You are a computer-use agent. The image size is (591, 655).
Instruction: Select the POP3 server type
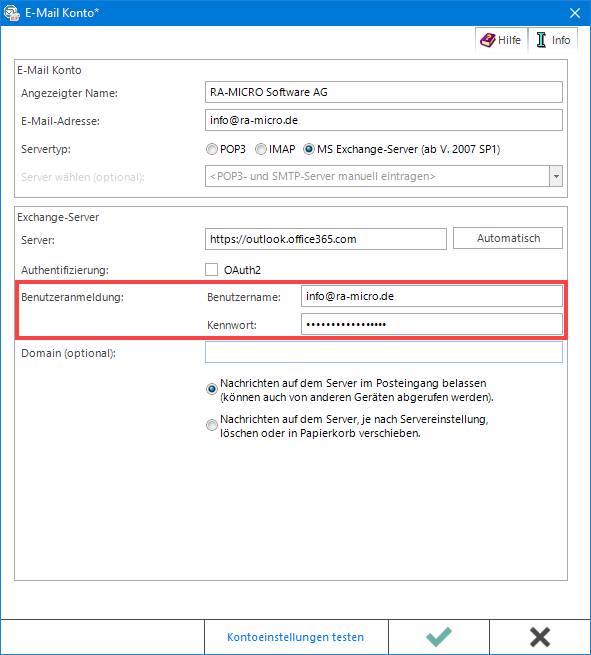click(x=212, y=149)
